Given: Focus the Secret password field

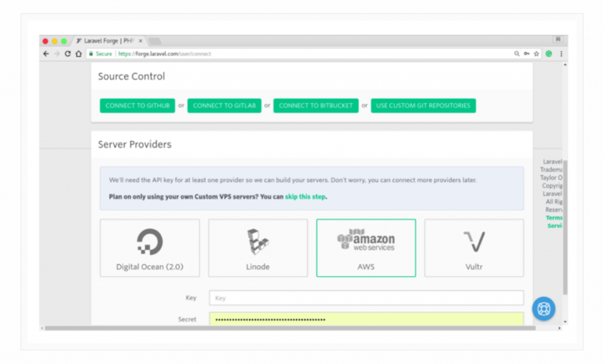Looking at the screenshot, I should click(x=366, y=319).
